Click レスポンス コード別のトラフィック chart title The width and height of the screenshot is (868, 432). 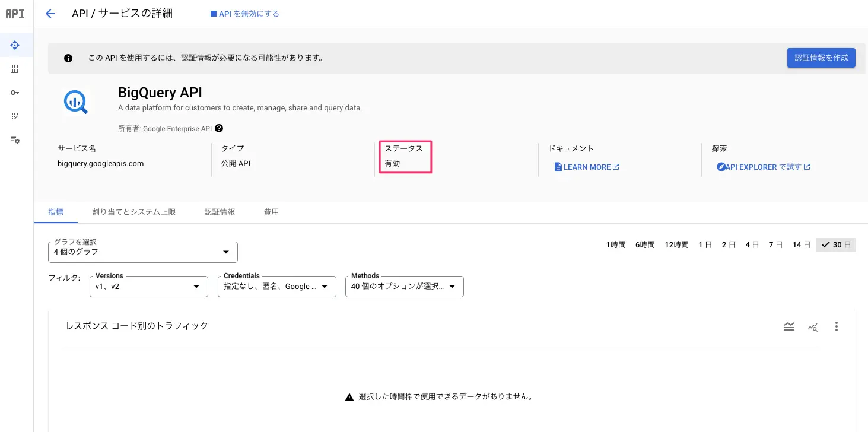pyautogui.click(x=137, y=326)
